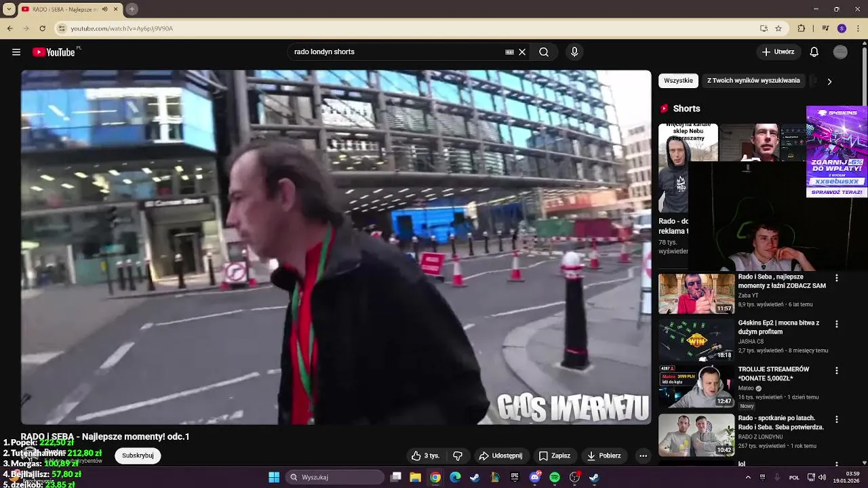
Task: Open the YouTube hamburger guide menu
Action: tap(16, 52)
